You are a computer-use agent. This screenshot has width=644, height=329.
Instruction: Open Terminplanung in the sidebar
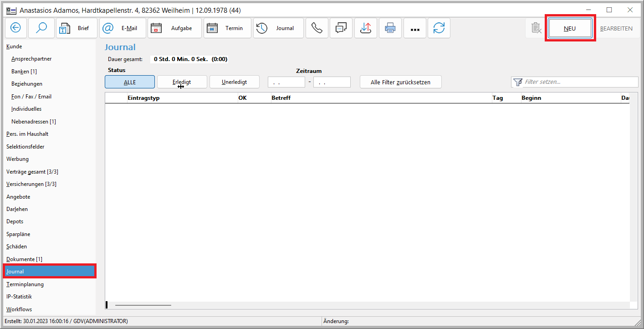pyautogui.click(x=25, y=284)
